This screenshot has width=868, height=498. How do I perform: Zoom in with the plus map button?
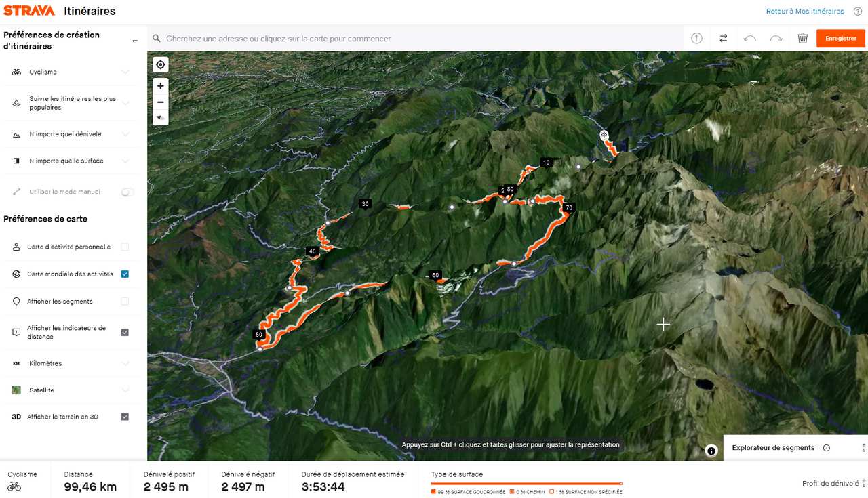click(x=160, y=86)
